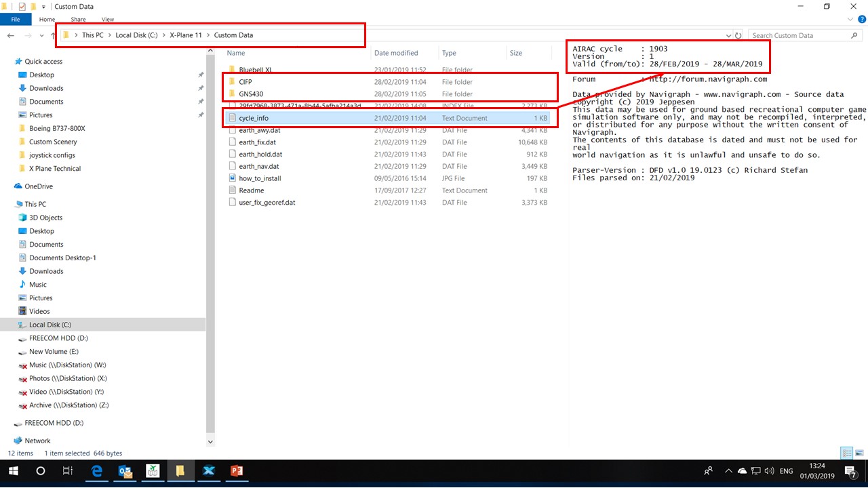Go up one folder with Up arrow
The width and height of the screenshot is (868, 488).
click(53, 35)
